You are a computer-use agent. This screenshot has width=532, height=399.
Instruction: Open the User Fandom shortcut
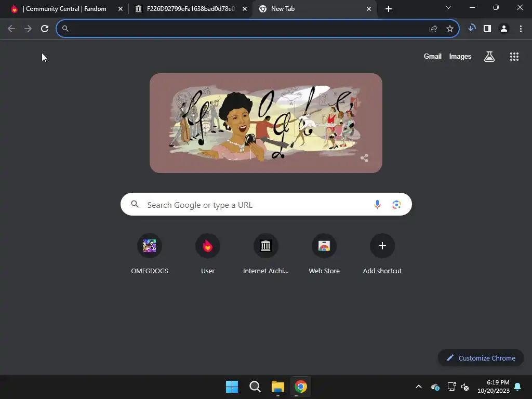click(x=208, y=254)
